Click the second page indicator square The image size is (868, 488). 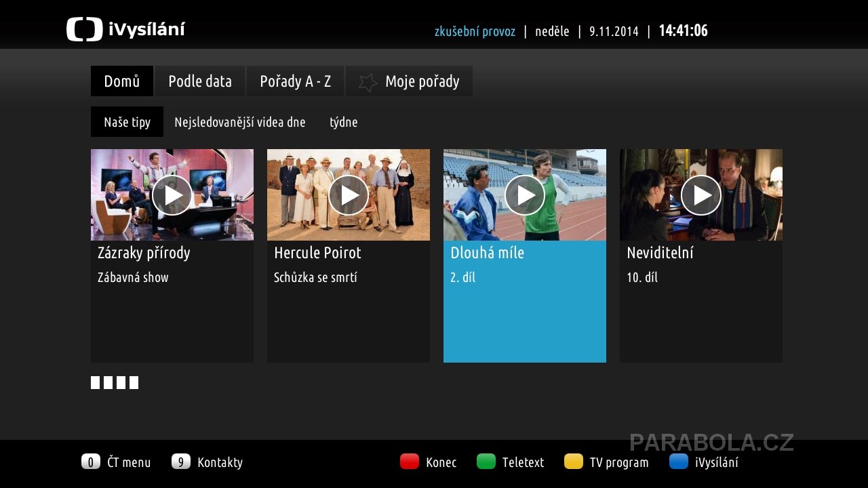coord(108,382)
